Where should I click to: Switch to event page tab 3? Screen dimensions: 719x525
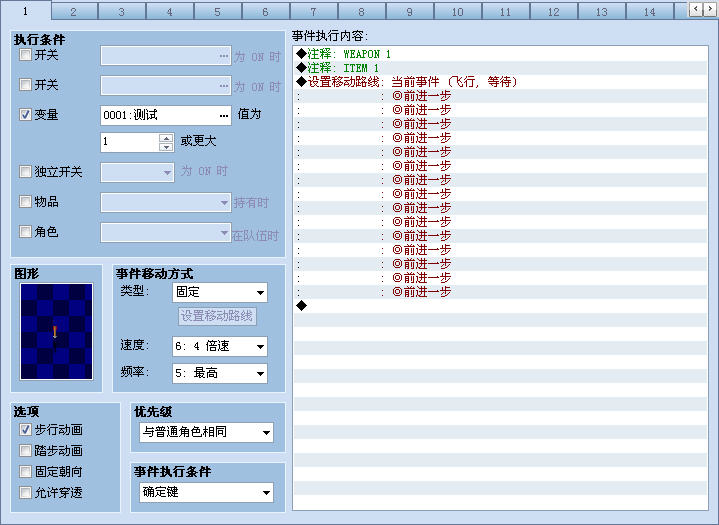coord(122,12)
